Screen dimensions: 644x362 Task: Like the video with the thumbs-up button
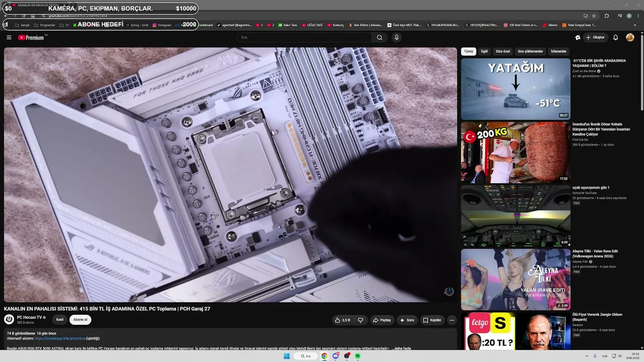[342, 320]
